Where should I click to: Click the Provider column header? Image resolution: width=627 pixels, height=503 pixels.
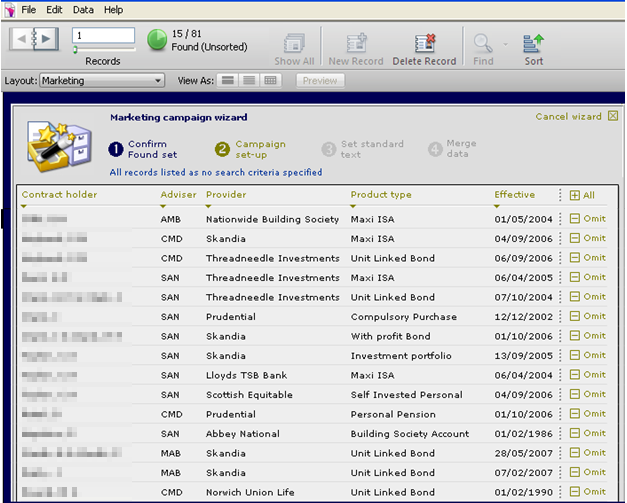pyautogui.click(x=226, y=195)
